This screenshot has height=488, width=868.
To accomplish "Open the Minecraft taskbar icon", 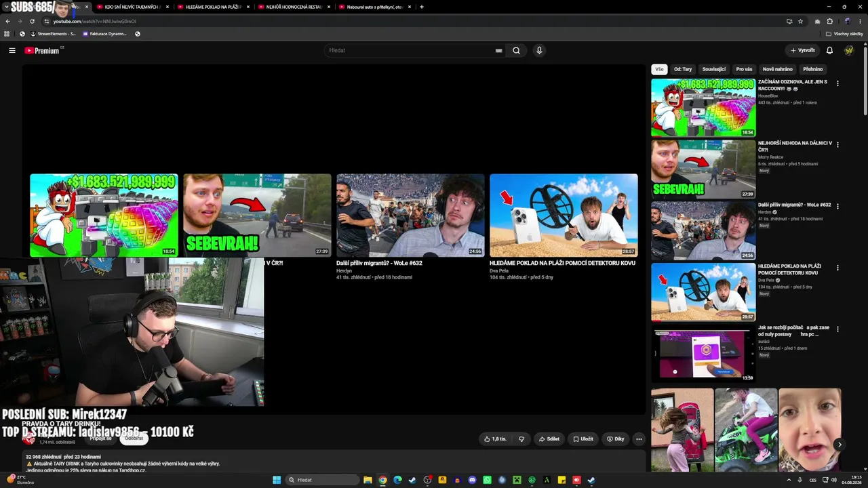I will pyautogui.click(x=517, y=480).
